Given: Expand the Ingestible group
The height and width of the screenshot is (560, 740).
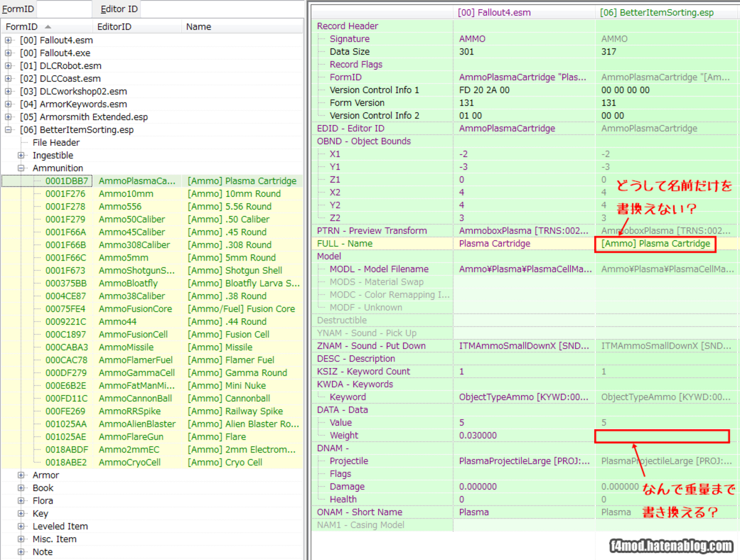Looking at the screenshot, I should tap(21, 155).
